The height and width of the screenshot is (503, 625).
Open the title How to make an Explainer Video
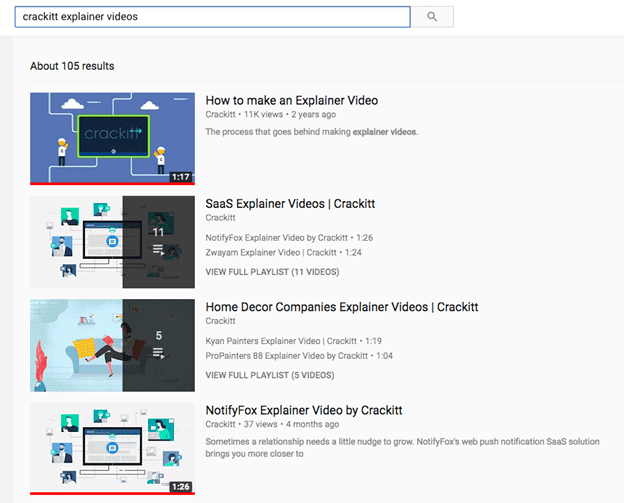(x=292, y=100)
